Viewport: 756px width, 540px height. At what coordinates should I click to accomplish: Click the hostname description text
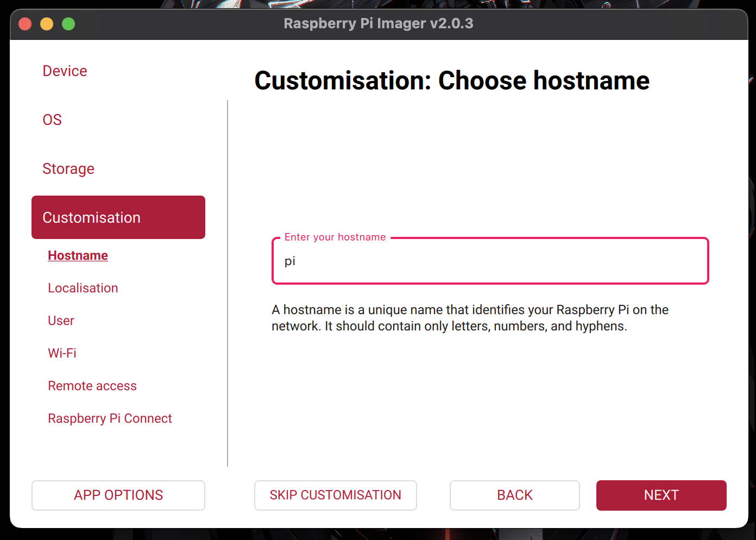470,318
